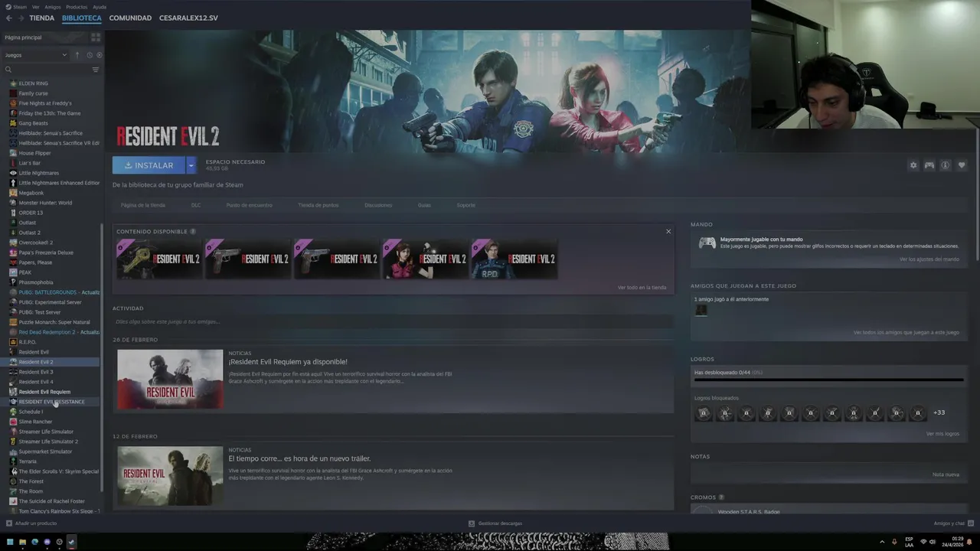The height and width of the screenshot is (551, 980).
Task: Sort the library with the up arrow
Action: 77,55
